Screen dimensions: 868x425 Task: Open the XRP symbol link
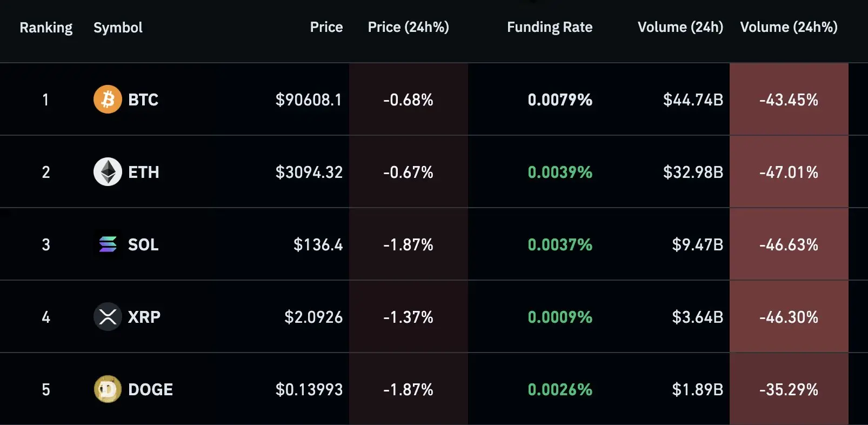point(144,317)
